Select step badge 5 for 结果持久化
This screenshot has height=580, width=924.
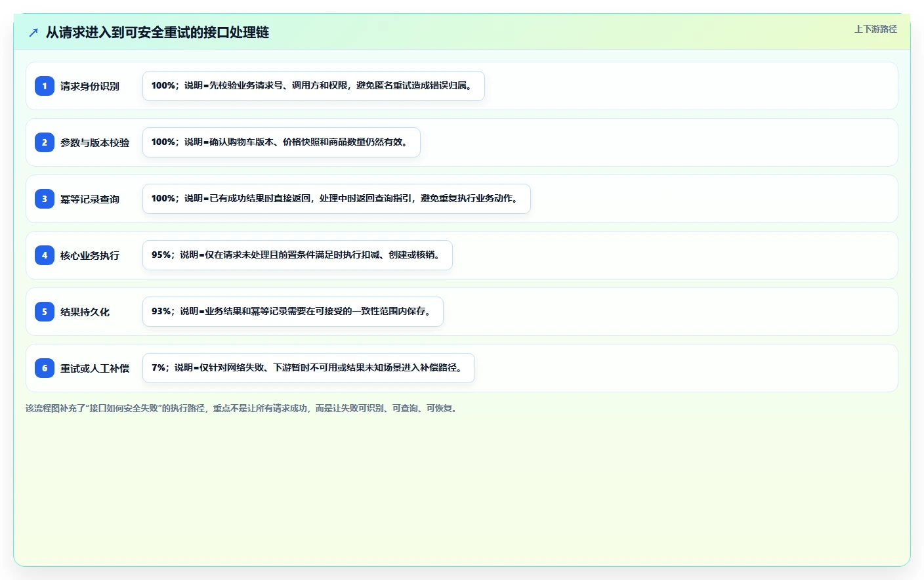[45, 312]
